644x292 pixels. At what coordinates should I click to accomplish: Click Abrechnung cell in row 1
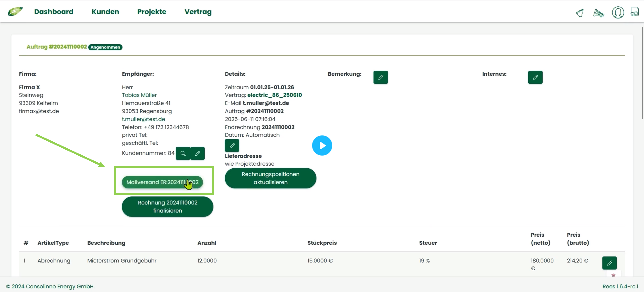point(54,261)
